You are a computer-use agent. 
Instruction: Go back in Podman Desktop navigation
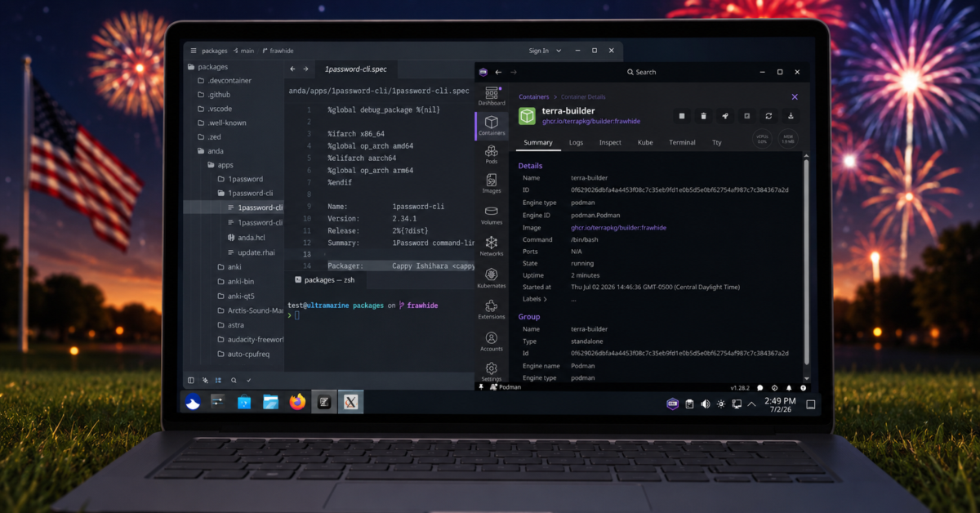click(498, 72)
